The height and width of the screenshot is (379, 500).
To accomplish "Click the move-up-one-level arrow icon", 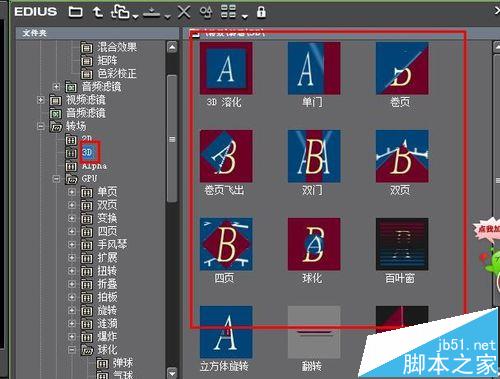I will [97, 12].
